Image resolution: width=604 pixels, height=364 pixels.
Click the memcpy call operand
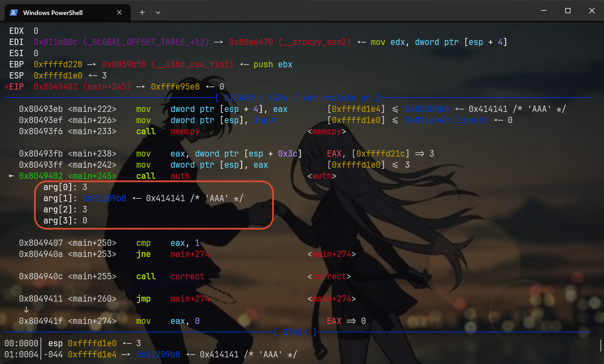click(x=185, y=131)
